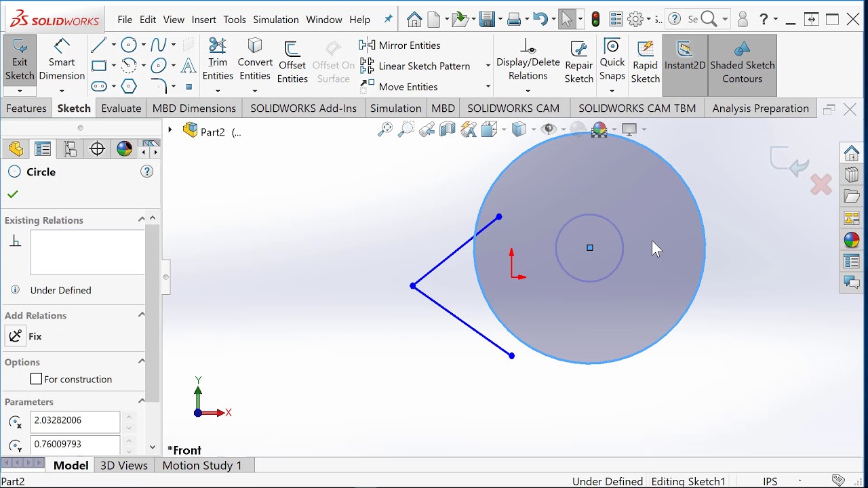The image size is (868, 488).
Task: Select the Polygon sketch tool
Action: (x=129, y=86)
